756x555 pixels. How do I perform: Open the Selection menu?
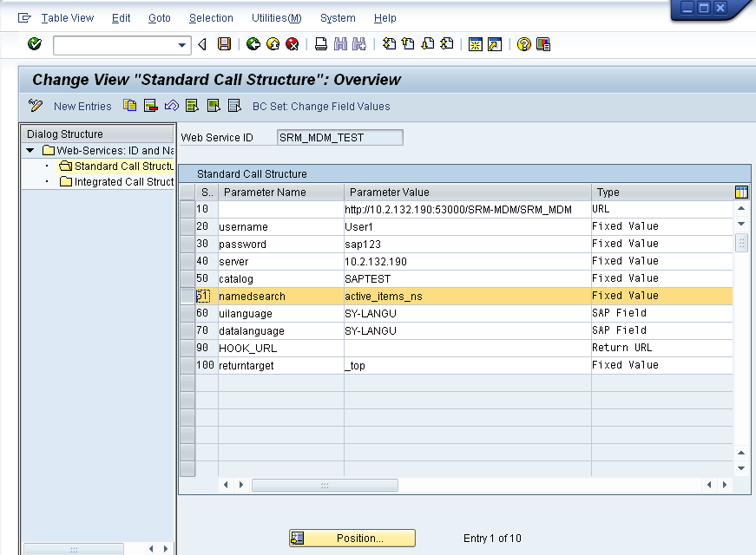coord(211,18)
